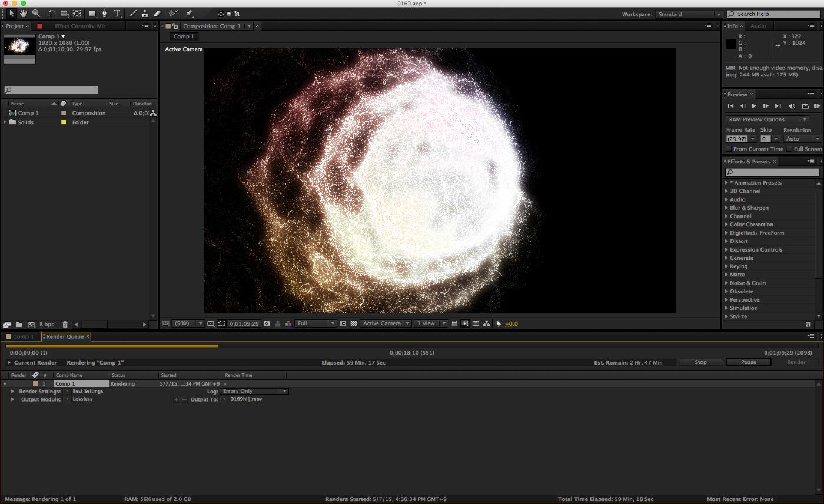Open Best Settings render settings
Image resolution: width=824 pixels, height=504 pixels.
pos(88,390)
